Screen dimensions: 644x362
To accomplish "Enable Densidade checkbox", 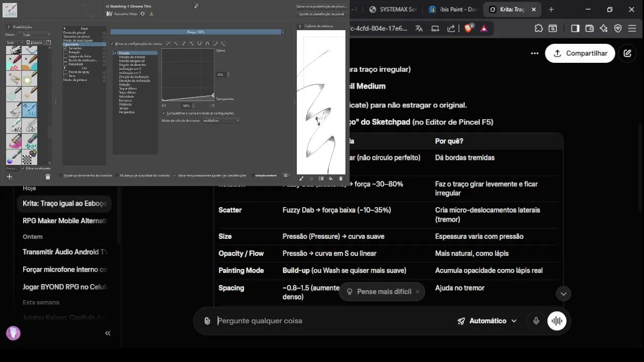I will coord(65,64).
